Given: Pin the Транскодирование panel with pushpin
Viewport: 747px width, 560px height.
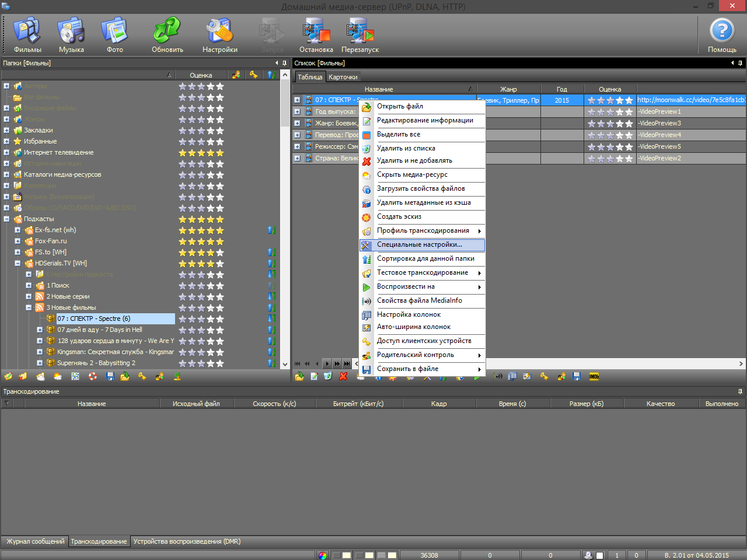Looking at the screenshot, I should [740, 391].
